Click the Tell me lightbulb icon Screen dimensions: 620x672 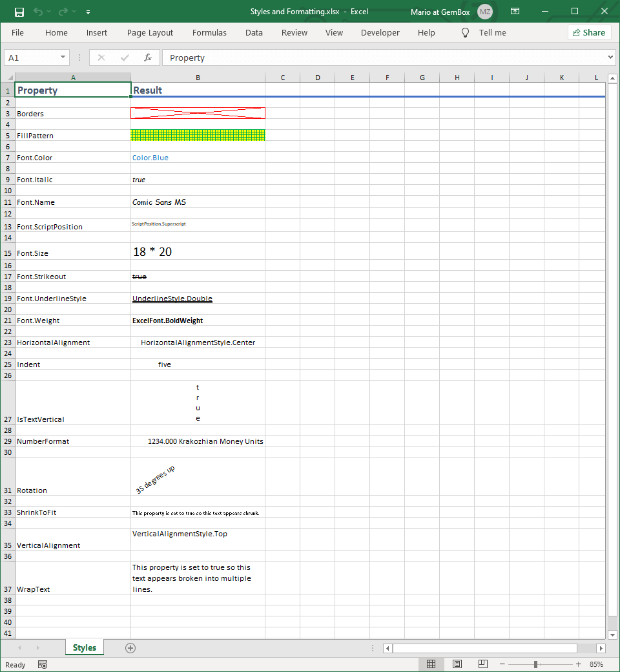tap(465, 33)
